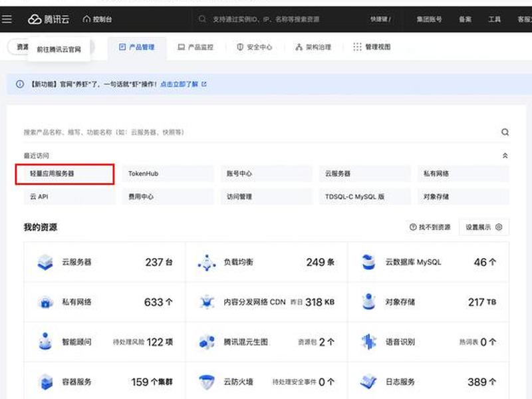Open 备案 menu in top bar
Image resolution: width=532 pixels, height=399 pixels.
[465, 19]
